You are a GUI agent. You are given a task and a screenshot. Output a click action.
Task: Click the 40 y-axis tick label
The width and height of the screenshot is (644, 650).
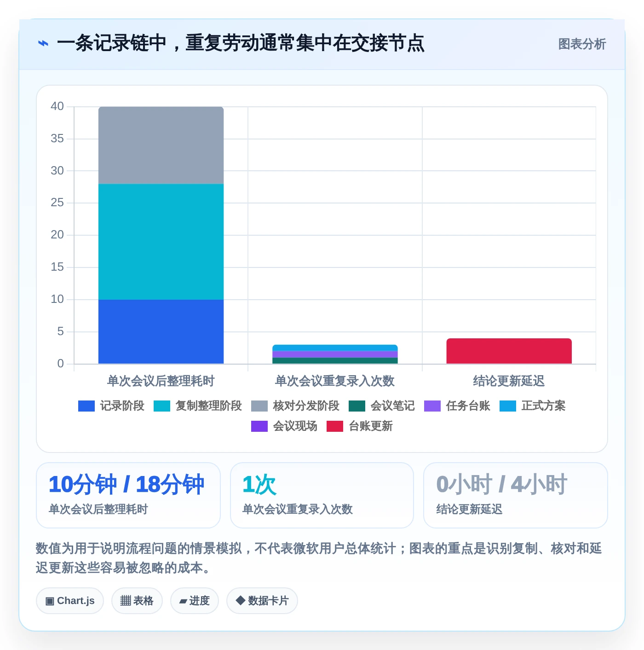(57, 106)
